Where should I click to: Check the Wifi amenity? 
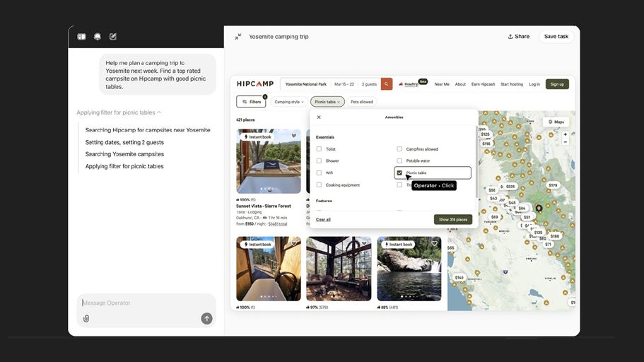click(319, 173)
